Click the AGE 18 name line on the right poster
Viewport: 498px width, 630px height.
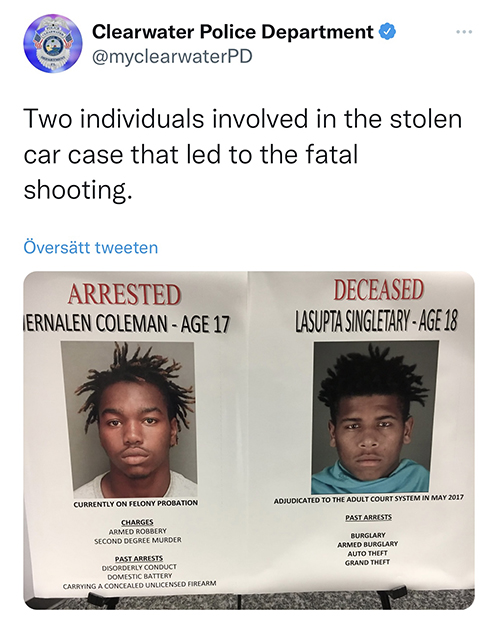click(x=376, y=321)
